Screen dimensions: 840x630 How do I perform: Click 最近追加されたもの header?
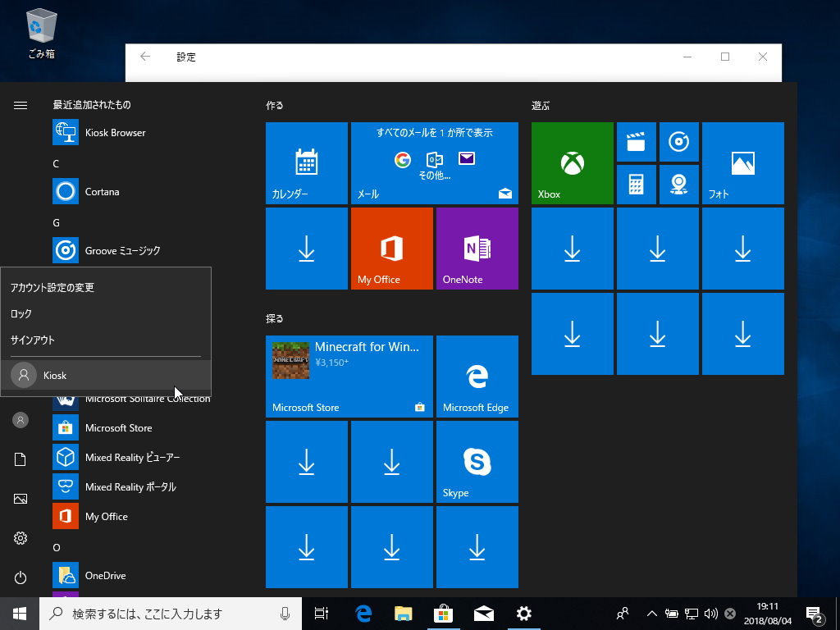click(x=92, y=105)
